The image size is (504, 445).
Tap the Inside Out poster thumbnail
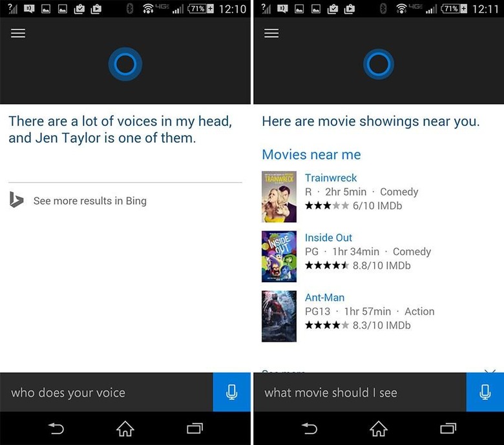pyautogui.click(x=279, y=256)
